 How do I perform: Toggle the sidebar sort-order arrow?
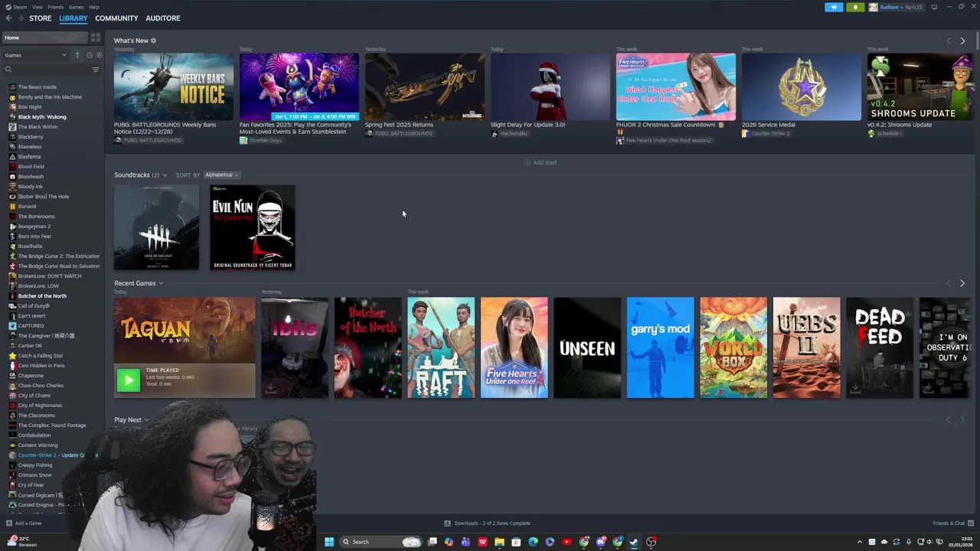point(77,55)
